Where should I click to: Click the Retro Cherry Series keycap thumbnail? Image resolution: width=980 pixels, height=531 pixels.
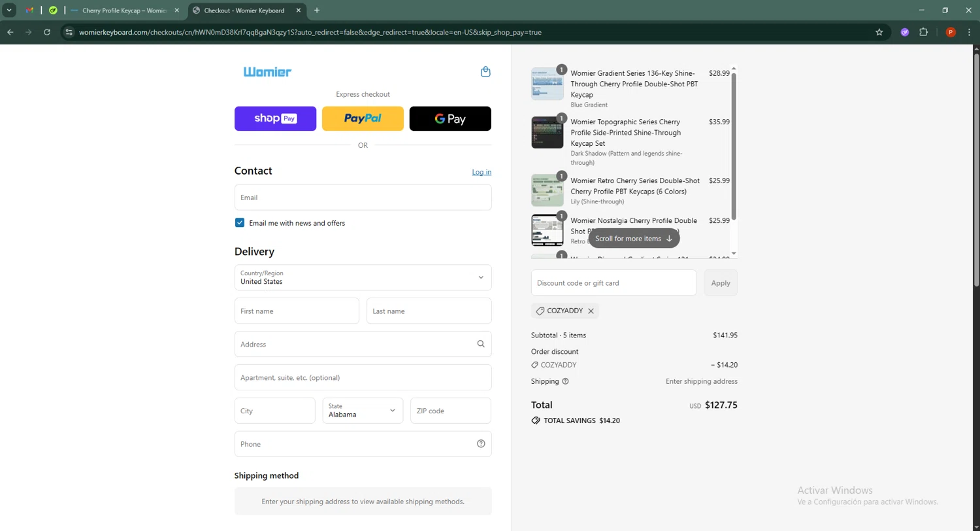pyautogui.click(x=547, y=190)
